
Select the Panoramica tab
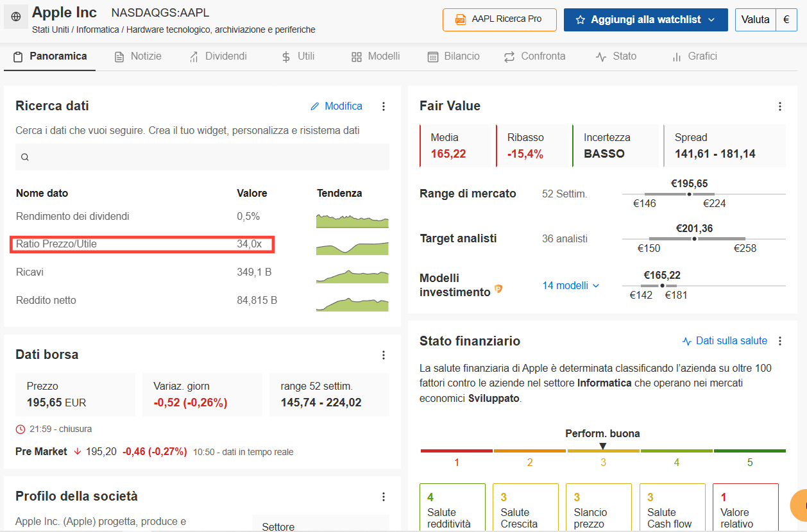[49, 56]
